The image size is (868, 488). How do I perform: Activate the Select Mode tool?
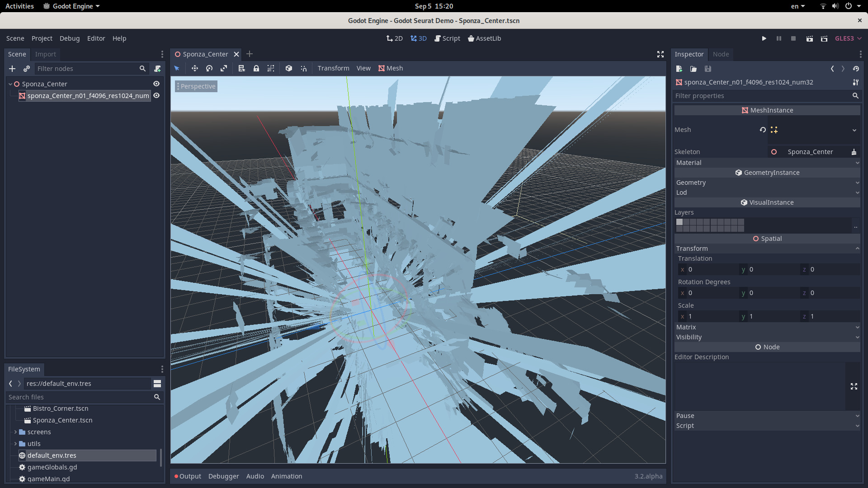point(177,68)
